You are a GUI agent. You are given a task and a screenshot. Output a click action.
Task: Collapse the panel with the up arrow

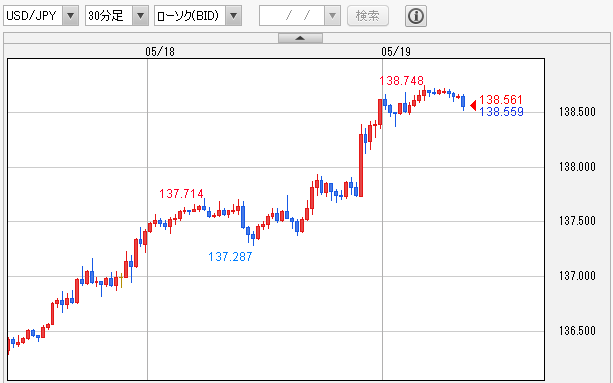[x=300, y=38]
